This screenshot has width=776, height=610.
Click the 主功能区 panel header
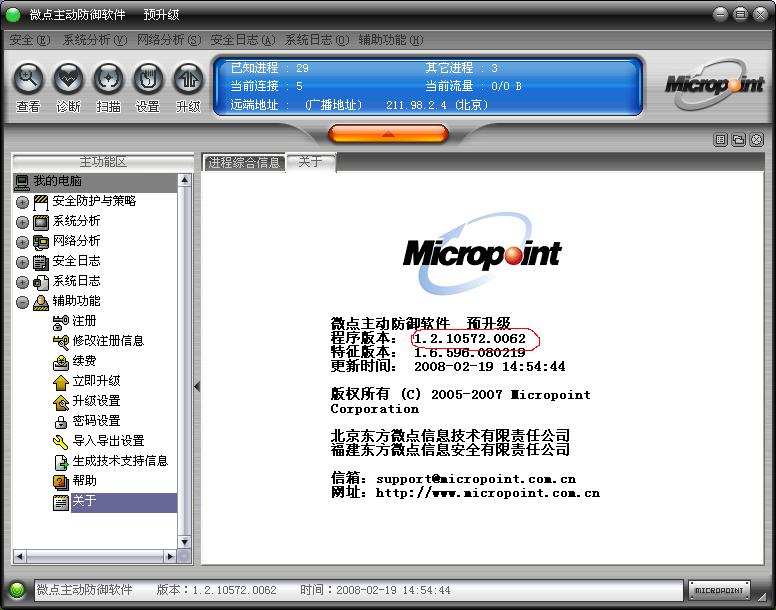tap(103, 162)
